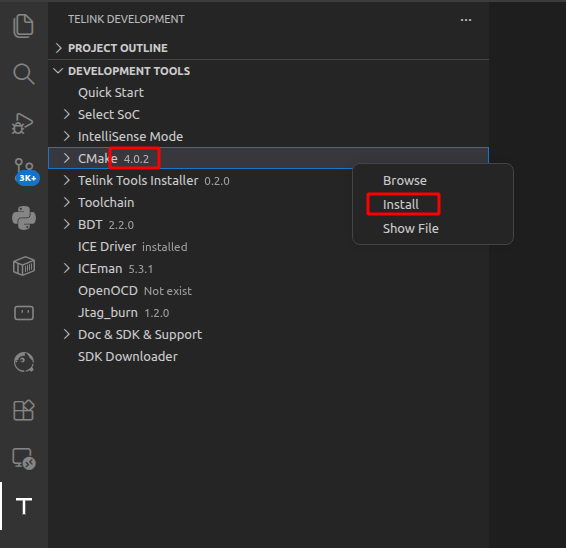566x548 pixels.
Task: Click the Doc & SDK & Support label
Action: point(140,335)
